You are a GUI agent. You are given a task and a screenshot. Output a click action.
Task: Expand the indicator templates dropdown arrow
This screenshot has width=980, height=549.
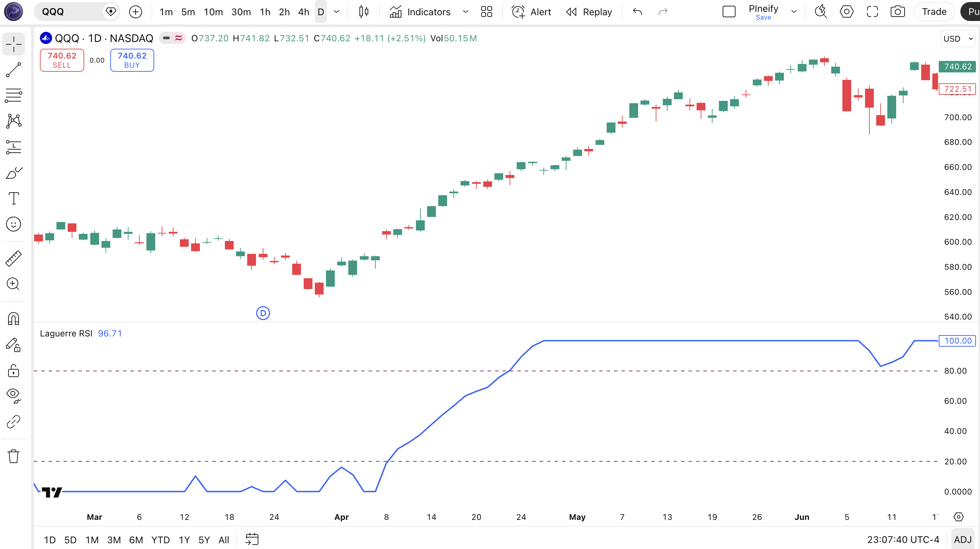(465, 12)
